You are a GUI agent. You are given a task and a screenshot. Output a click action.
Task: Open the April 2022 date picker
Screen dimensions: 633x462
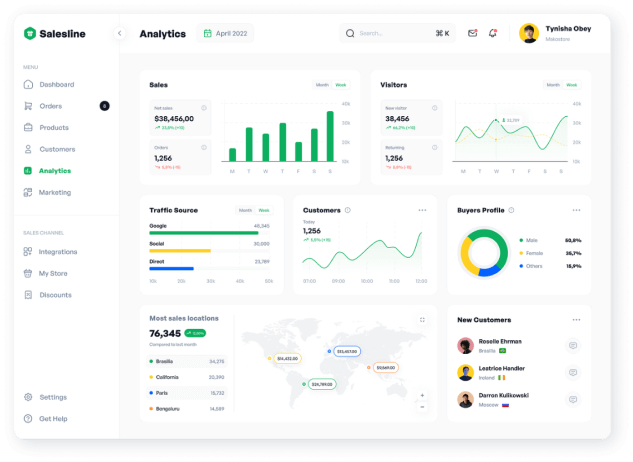click(x=225, y=33)
